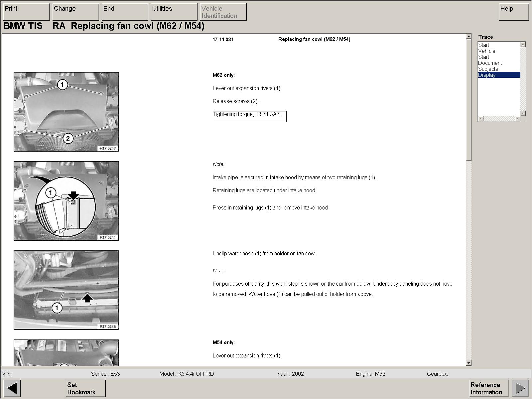Click Trace list scroll right arrow
532x399 pixels.
point(517,119)
